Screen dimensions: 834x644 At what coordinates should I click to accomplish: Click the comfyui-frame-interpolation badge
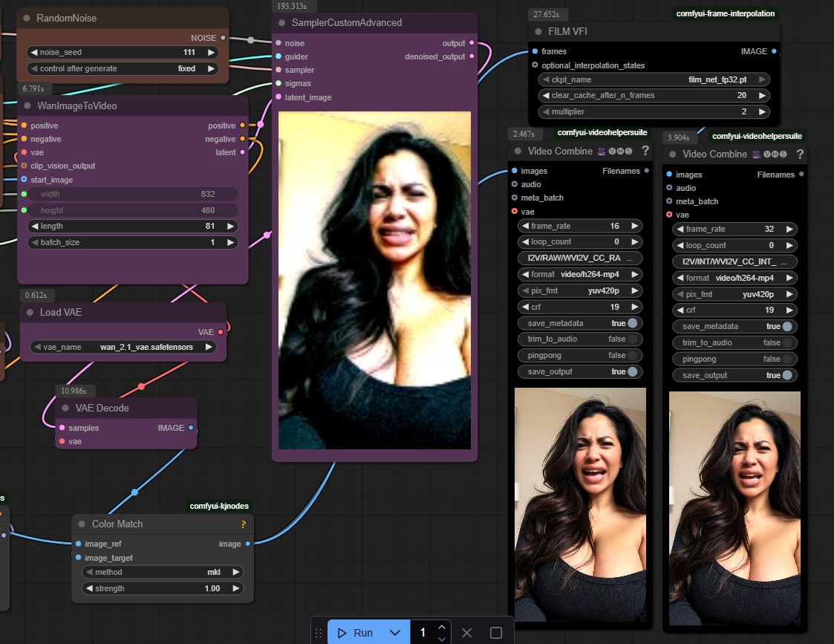726,14
